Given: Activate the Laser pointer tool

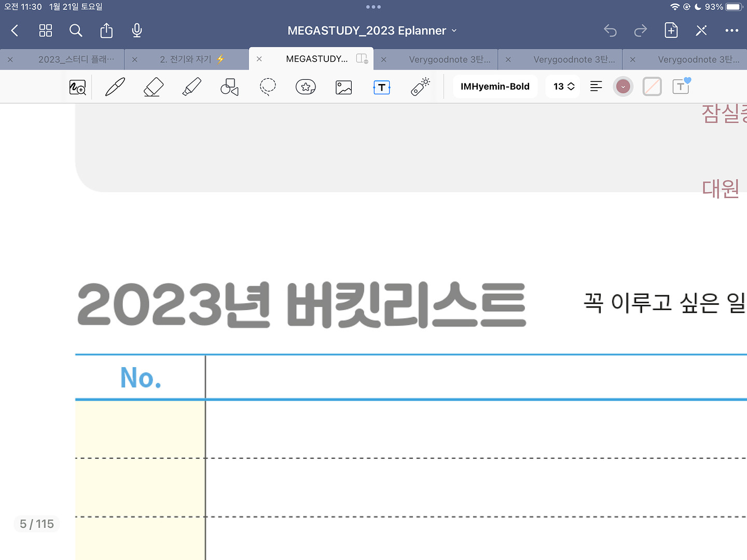Looking at the screenshot, I should [x=420, y=87].
